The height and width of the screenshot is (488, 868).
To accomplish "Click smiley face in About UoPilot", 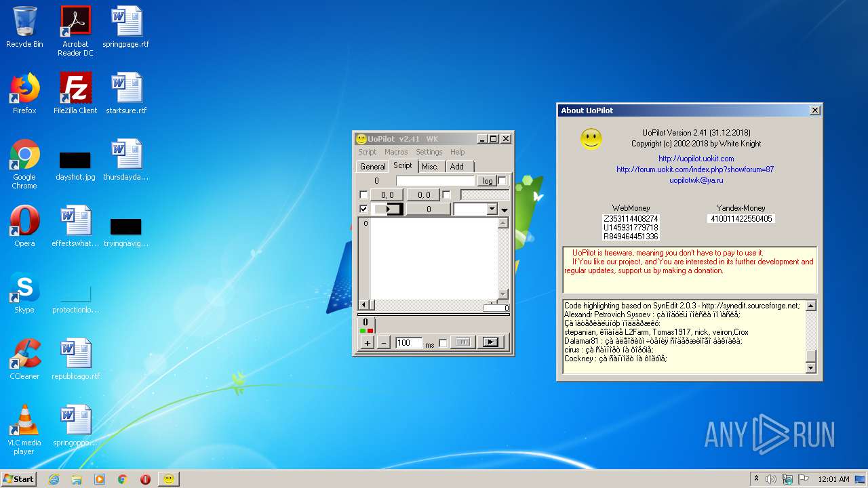I will pos(591,140).
